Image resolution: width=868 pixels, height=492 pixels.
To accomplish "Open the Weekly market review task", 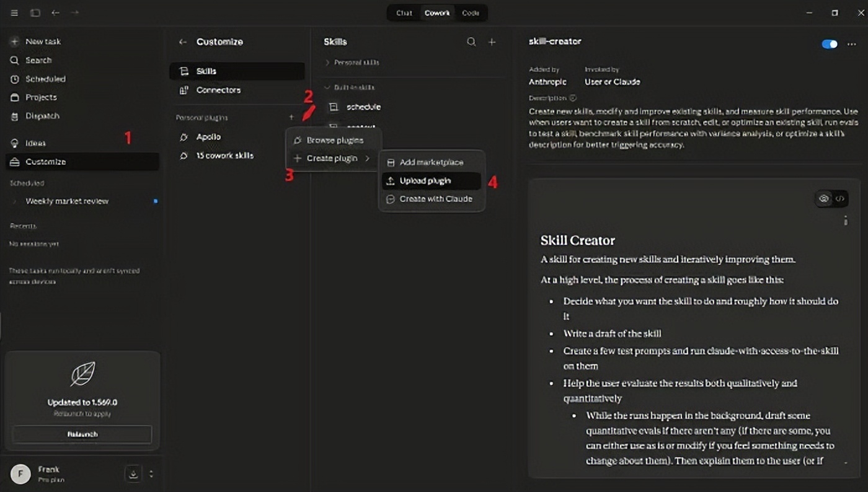I will click(82, 201).
